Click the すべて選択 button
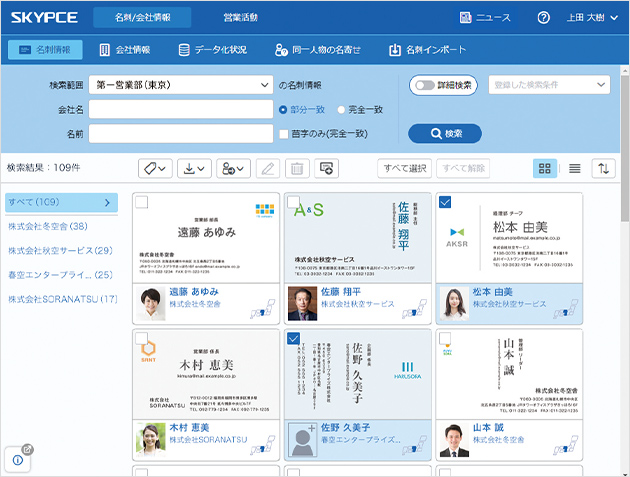This screenshot has width=630, height=477. [x=405, y=168]
